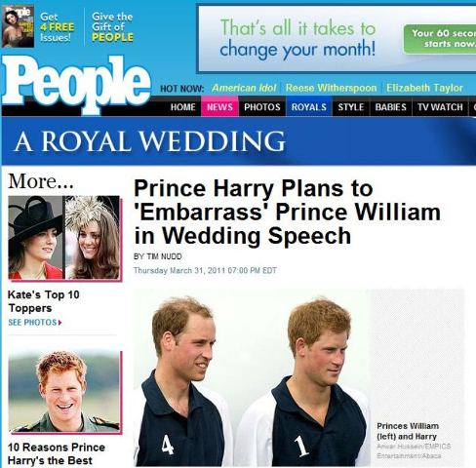The height and width of the screenshot is (468, 476).
Task: Click the smiling Prince Harry sidebar photo
Action: tap(64, 392)
